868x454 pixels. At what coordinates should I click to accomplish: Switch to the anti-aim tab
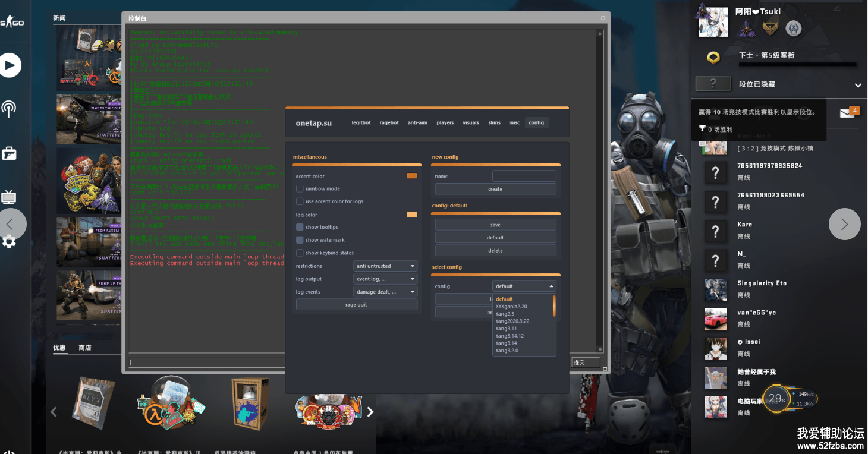[x=417, y=123]
